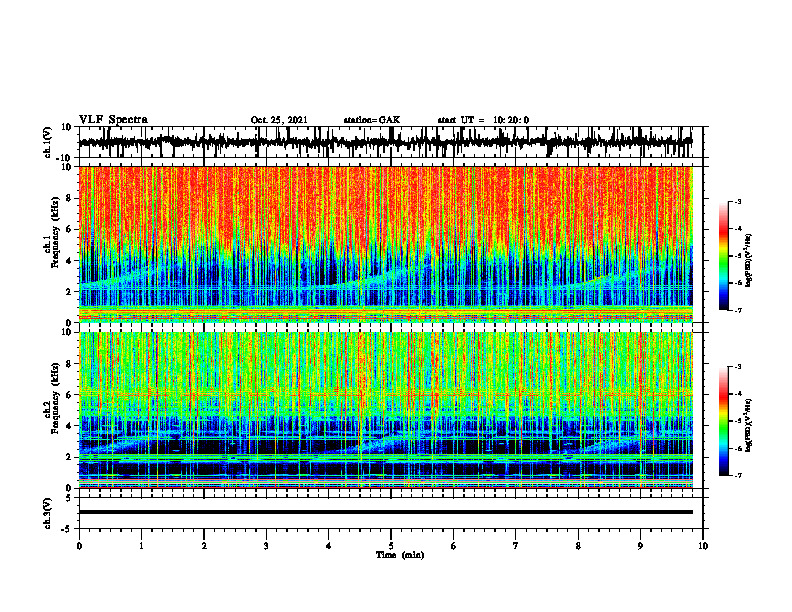792x612 pixels.
Task: Click the "ch.1(V)" waveform axis label
Action: pos(48,142)
